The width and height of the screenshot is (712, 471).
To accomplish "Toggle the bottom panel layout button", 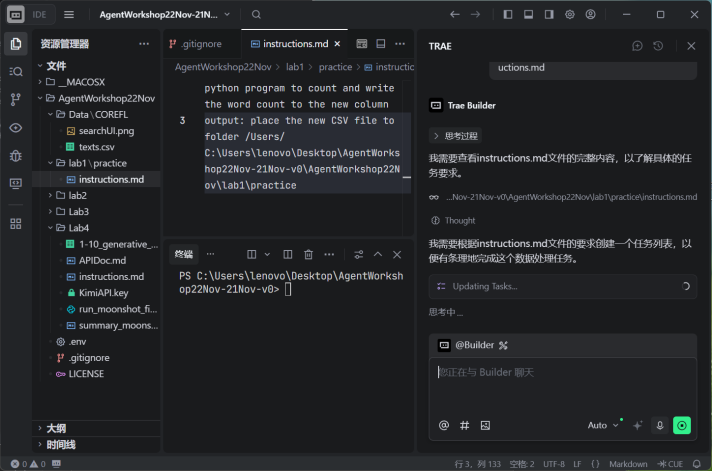I will coord(529,15).
